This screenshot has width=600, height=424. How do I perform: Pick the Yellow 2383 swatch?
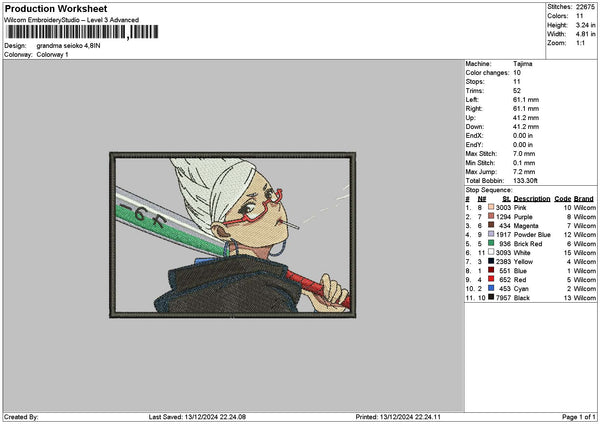coord(491,261)
